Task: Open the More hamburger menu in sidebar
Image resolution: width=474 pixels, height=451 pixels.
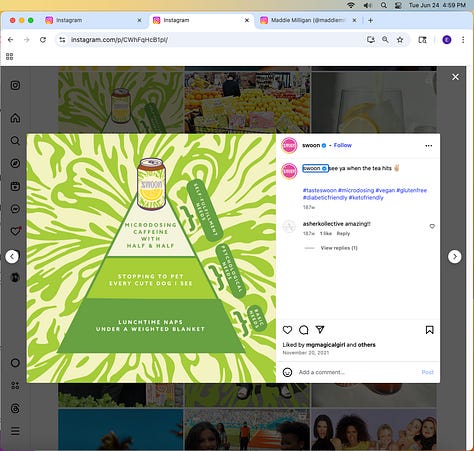Action: tap(15, 431)
